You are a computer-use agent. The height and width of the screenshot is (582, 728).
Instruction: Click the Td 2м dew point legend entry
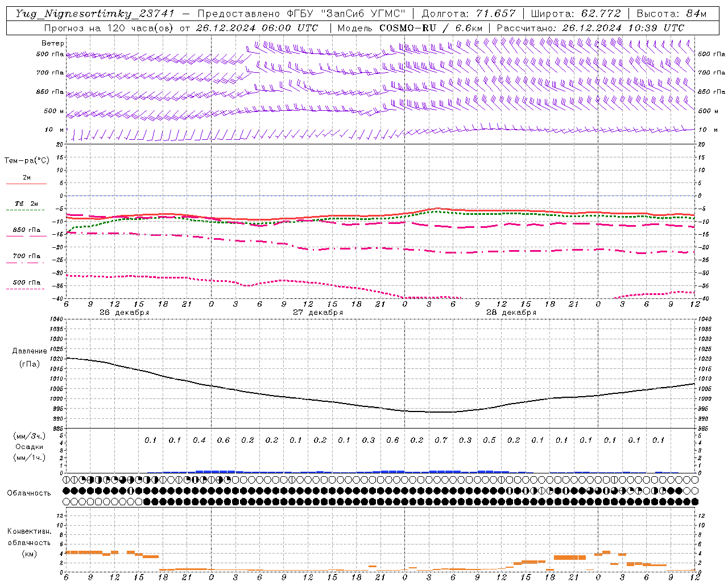(27, 203)
